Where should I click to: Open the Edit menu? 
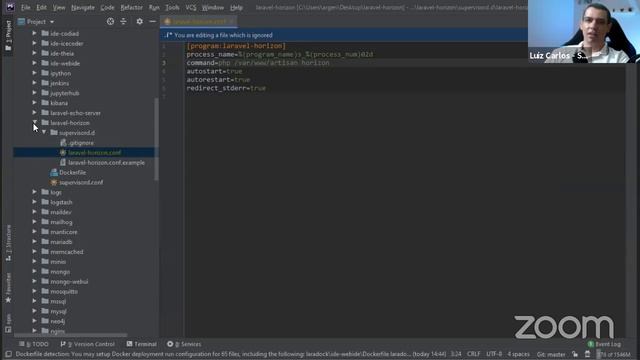pos(41,7)
